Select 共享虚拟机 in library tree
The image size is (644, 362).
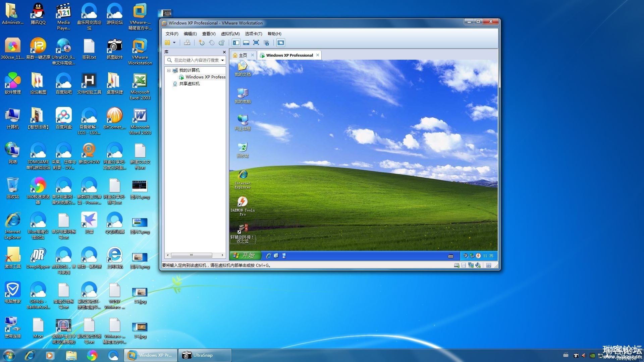[x=186, y=84]
